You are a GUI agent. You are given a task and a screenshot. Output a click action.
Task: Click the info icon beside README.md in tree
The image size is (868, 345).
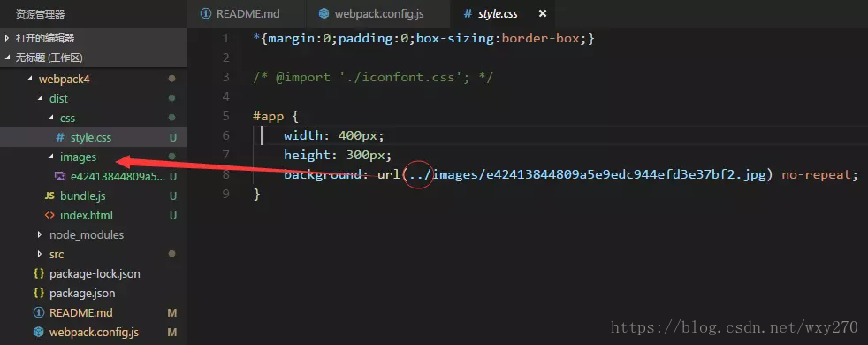(39, 313)
